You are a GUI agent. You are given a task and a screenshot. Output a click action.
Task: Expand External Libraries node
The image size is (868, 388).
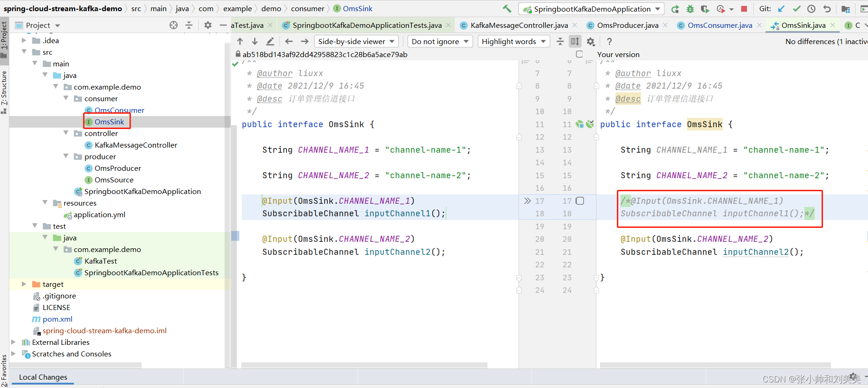13,342
